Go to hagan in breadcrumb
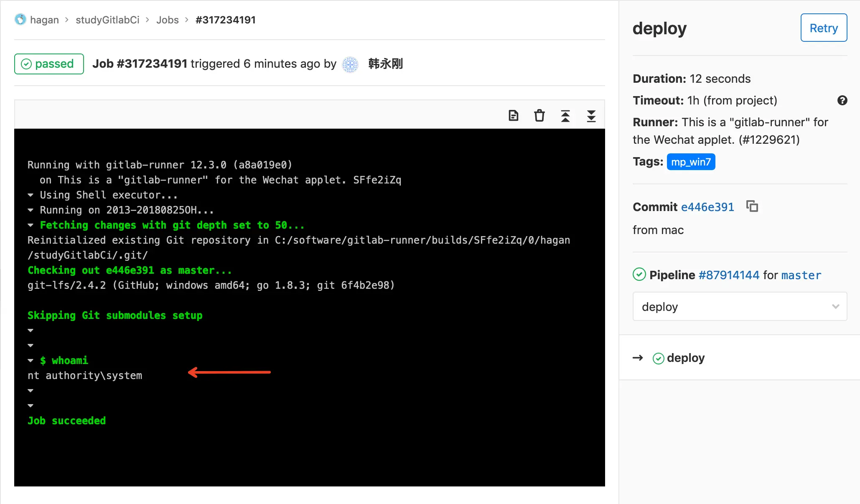The image size is (860, 504). point(44,20)
